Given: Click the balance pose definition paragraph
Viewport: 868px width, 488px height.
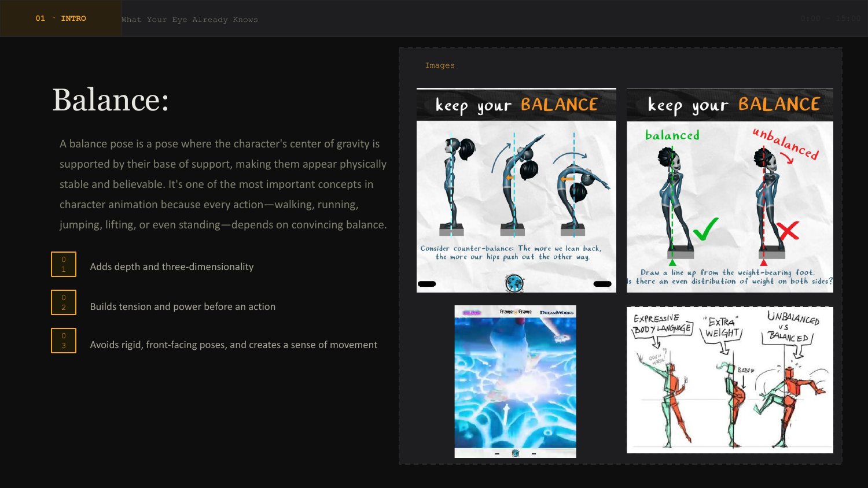Looking at the screenshot, I should click(x=223, y=184).
